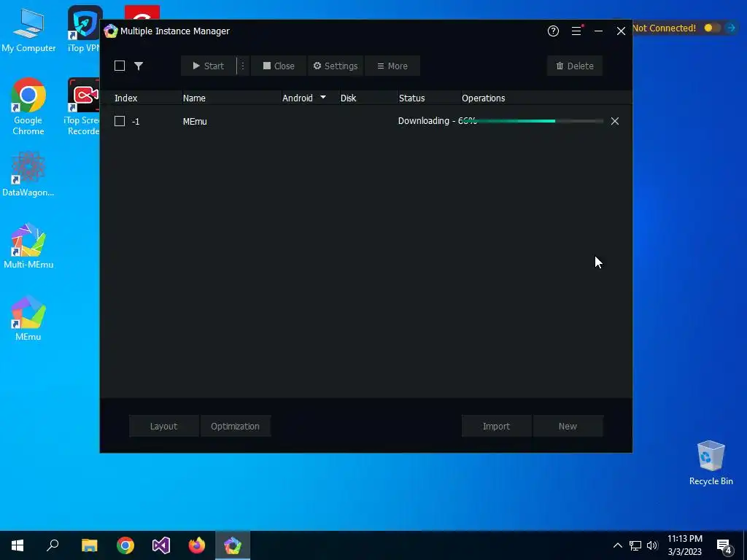Click the taskbar search magnifier
Screen dimensions: 747x560
pyautogui.click(x=53, y=545)
